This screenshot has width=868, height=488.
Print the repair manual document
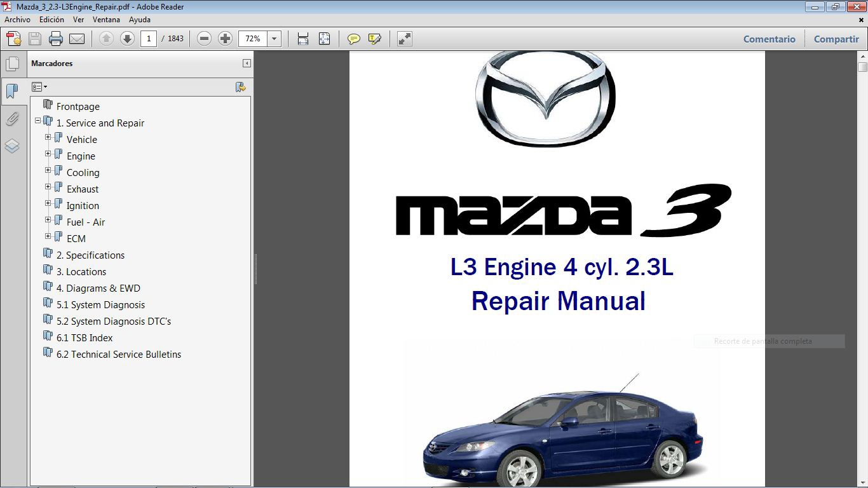pos(56,39)
